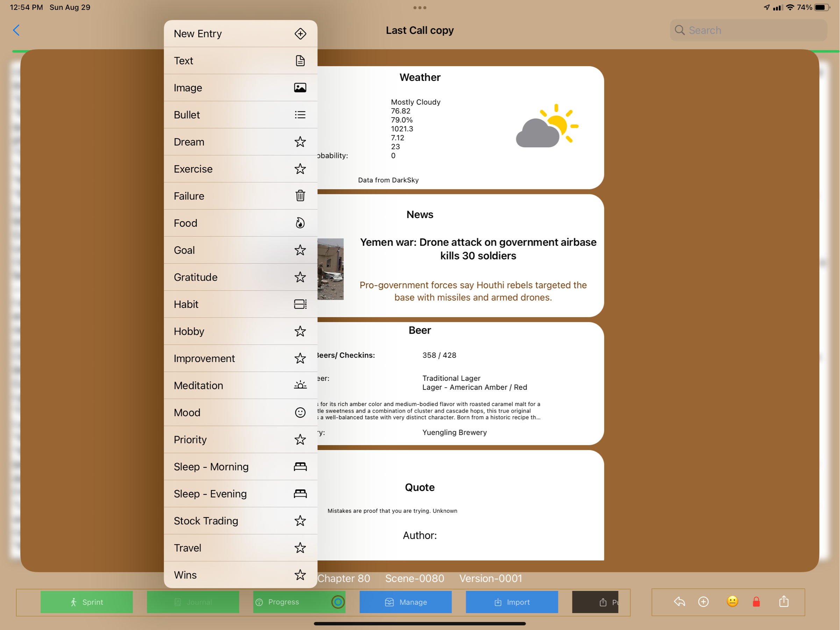Tap the circled plus add icon
Screen dimensions: 840x630
point(703,602)
